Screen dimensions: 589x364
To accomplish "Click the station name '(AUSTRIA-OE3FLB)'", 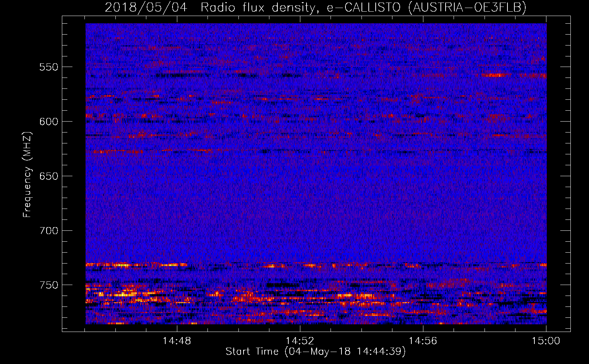I will (467, 7).
